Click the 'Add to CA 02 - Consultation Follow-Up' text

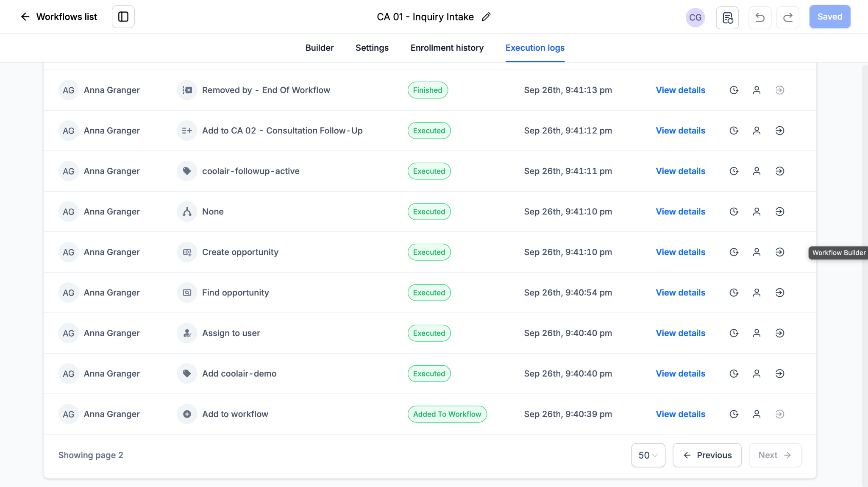[282, 131]
